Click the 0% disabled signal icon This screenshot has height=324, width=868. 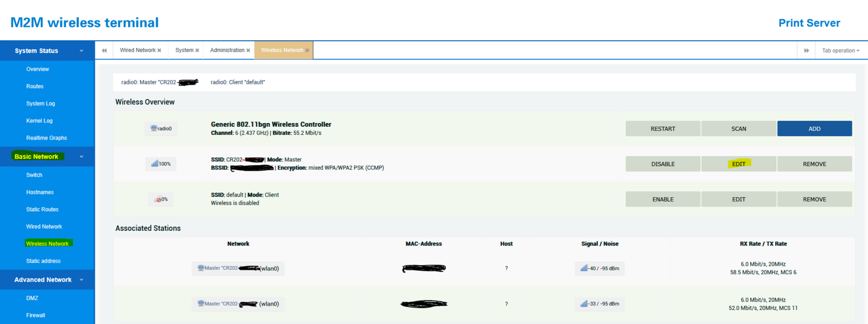click(161, 199)
